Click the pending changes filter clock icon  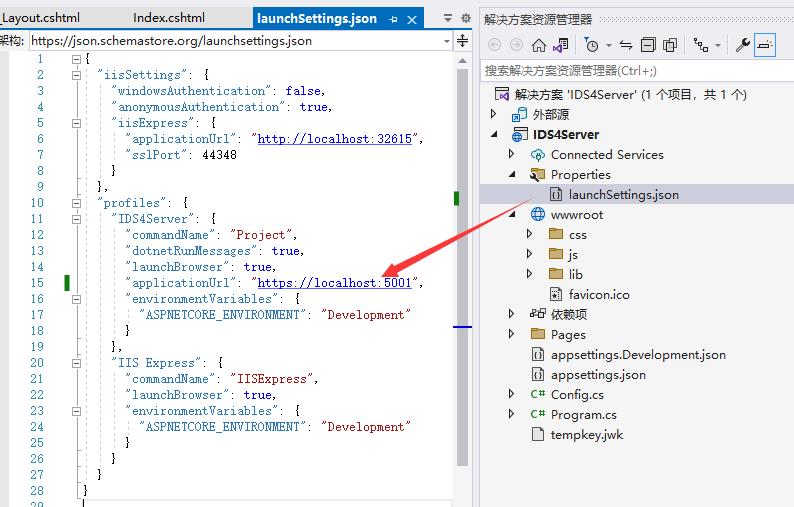point(592,45)
